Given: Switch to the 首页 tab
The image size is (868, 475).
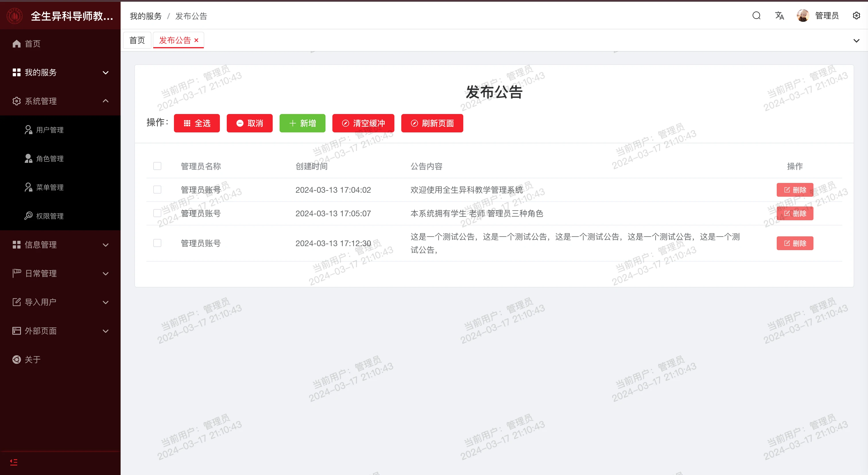Looking at the screenshot, I should [137, 40].
